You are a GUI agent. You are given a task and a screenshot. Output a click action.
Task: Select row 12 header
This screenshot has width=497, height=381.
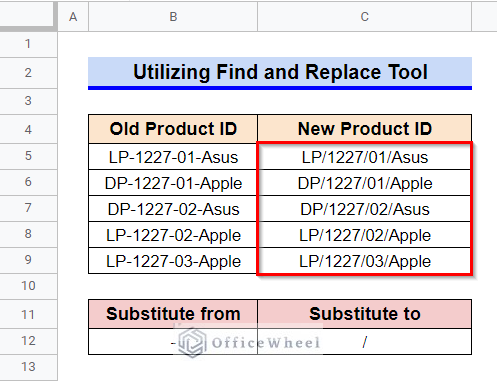point(28,341)
